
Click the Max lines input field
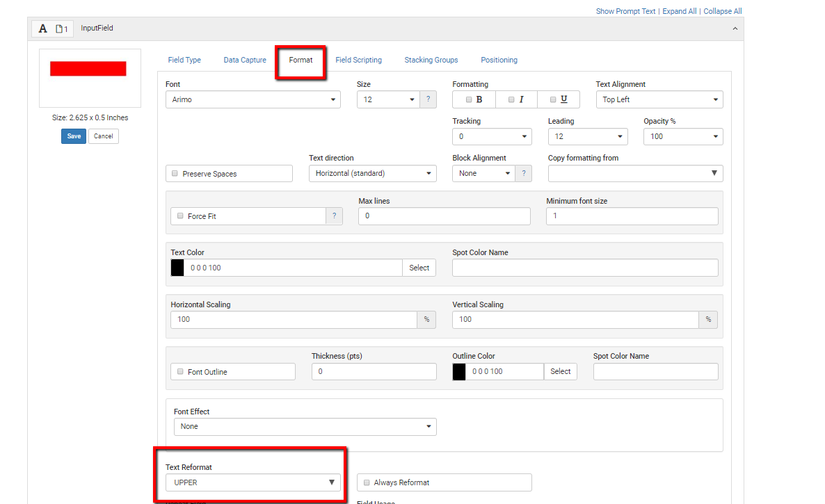[444, 216]
